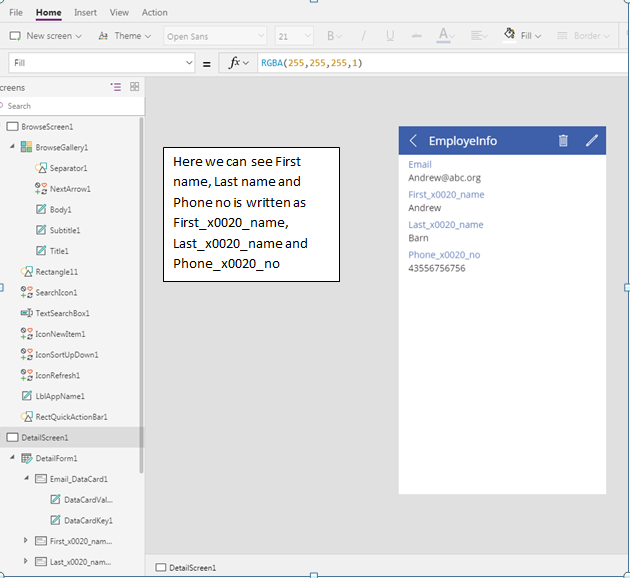Switch to thumbnail grid view of screens

tap(135, 87)
